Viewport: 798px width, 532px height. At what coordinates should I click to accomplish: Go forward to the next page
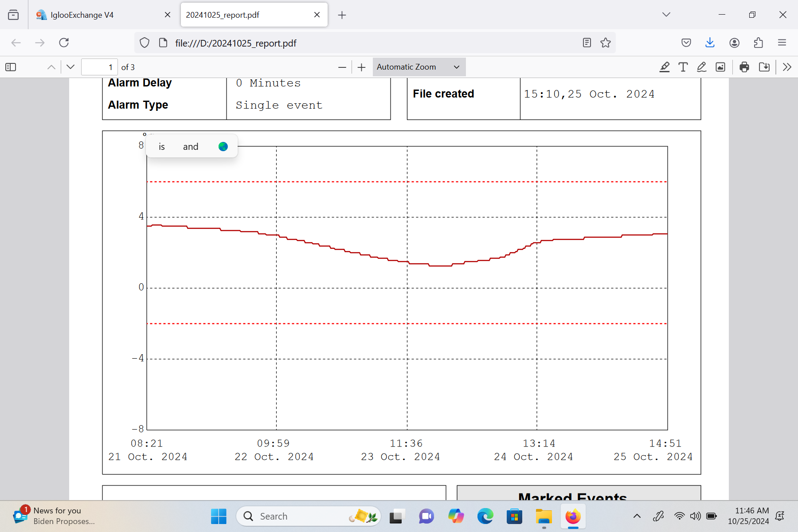pyautogui.click(x=40, y=43)
